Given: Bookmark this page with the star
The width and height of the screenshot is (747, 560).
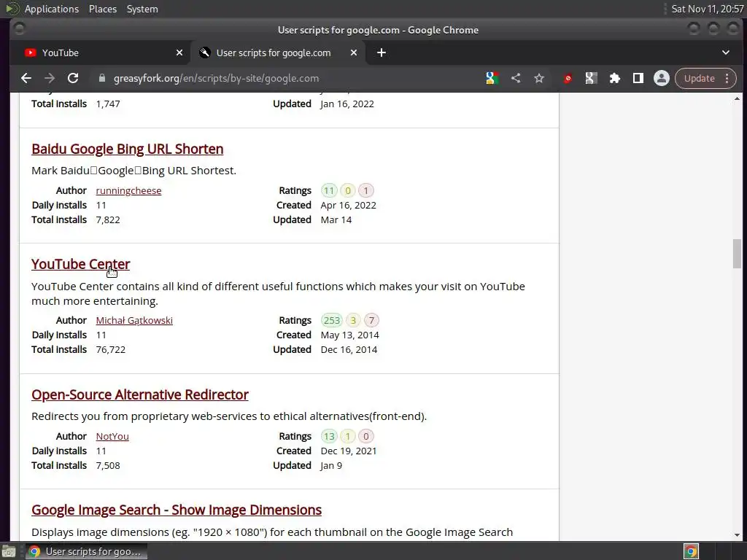Looking at the screenshot, I should pyautogui.click(x=539, y=78).
